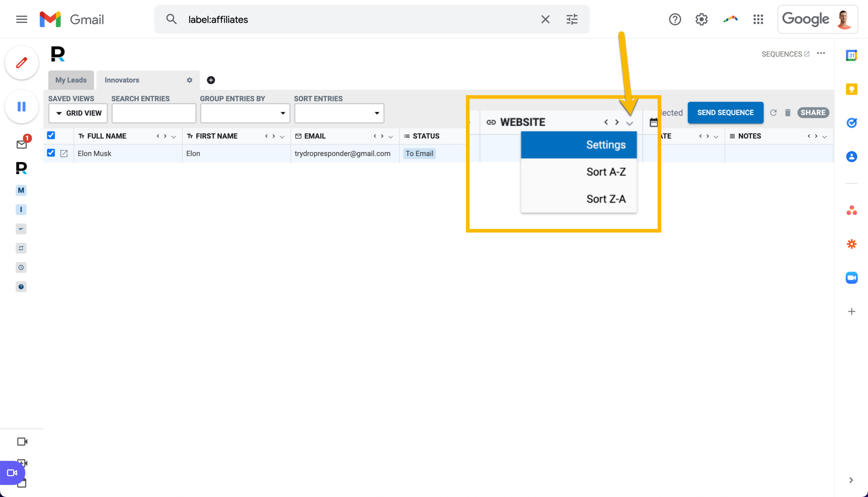Open the Zapier add-on icon
Screen dimensions: 868x497
(851, 244)
